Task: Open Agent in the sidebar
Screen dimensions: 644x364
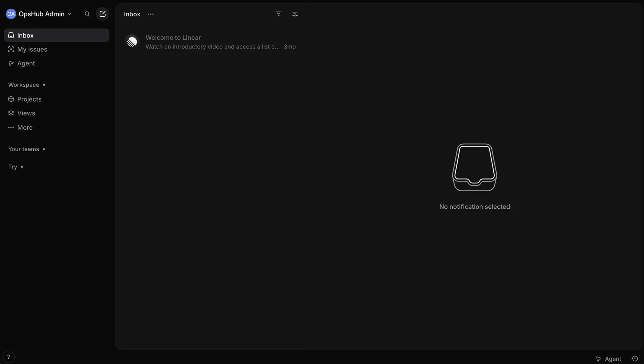Action: coord(56,63)
